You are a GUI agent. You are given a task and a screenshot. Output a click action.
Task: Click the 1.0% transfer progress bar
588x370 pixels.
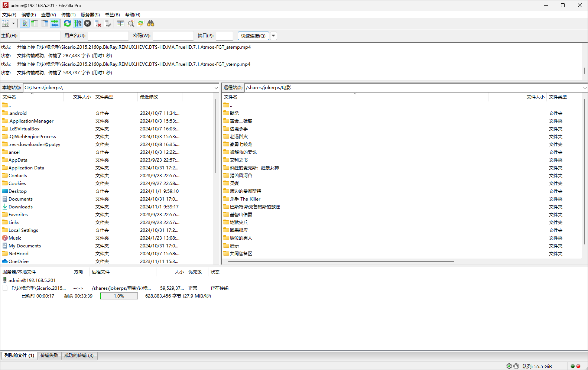(x=119, y=296)
